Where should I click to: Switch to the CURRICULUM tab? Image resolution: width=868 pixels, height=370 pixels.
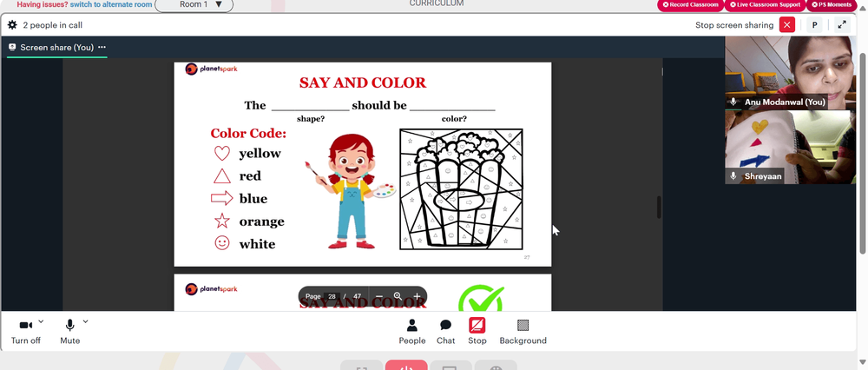437,3
